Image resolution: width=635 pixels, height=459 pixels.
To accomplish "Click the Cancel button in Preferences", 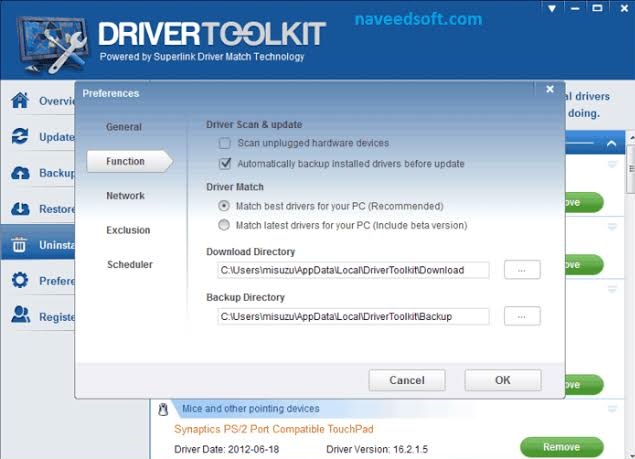I will (407, 380).
